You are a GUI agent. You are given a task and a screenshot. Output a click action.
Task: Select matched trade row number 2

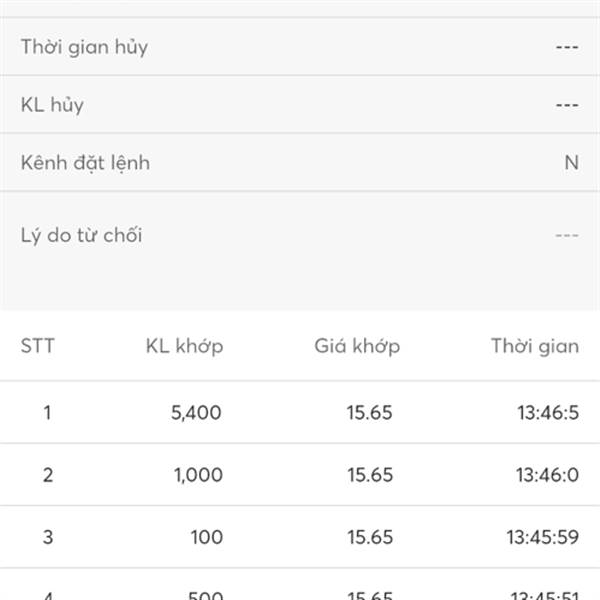tap(300, 475)
